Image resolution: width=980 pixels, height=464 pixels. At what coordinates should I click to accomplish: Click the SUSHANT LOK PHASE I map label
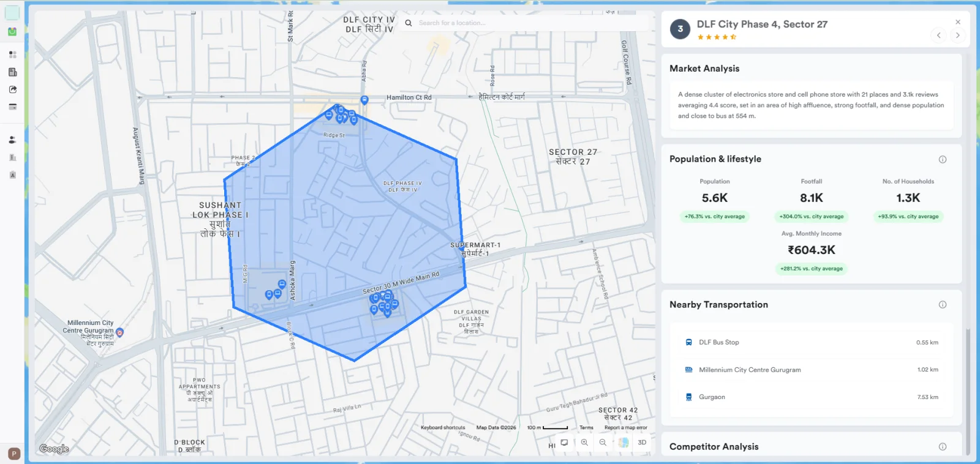point(220,210)
